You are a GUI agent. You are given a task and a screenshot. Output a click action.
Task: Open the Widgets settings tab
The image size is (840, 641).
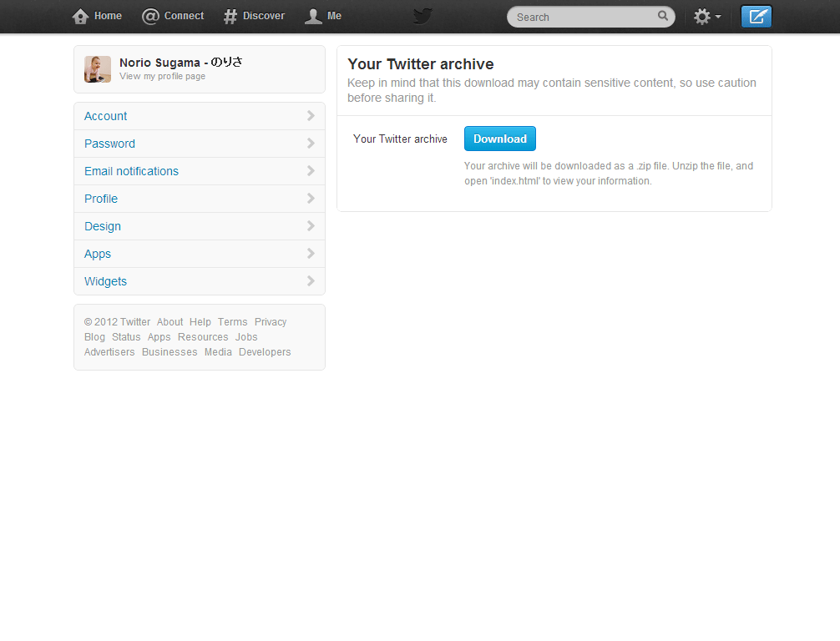[x=200, y=281]
